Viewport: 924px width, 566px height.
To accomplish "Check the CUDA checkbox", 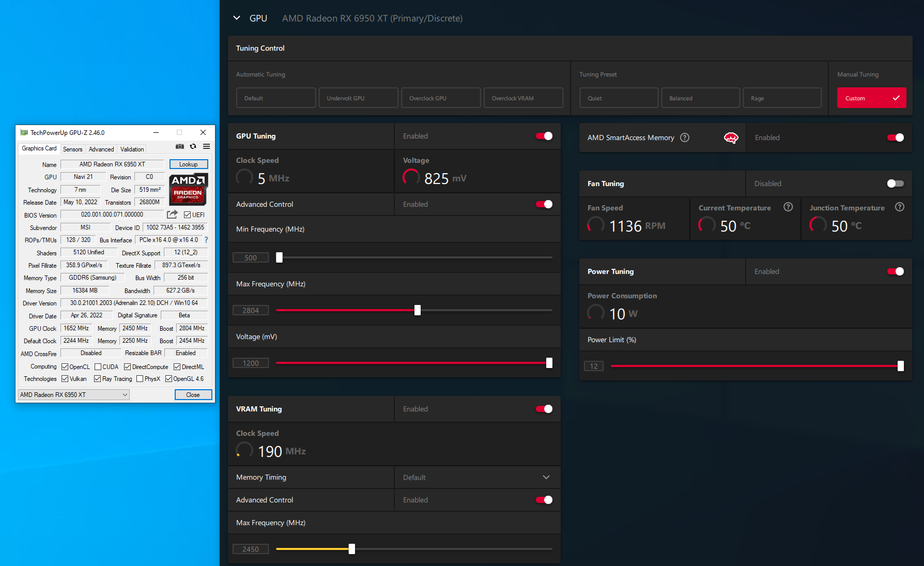I will click(98, 367).
